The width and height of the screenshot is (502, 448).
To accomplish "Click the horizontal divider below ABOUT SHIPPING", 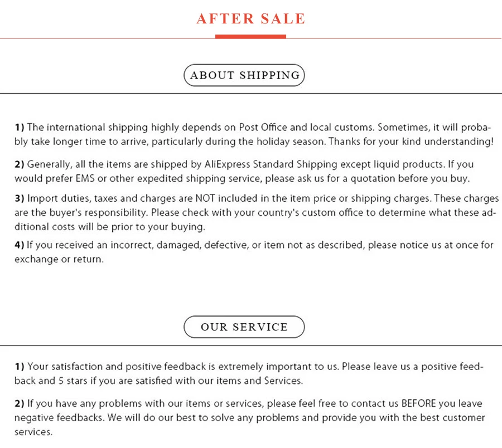I will 251,94.
